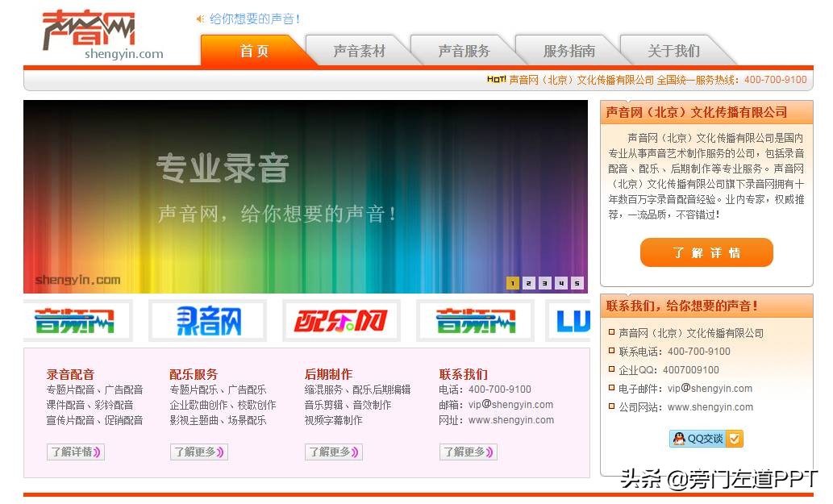
Task: Click 电话: 400-700-9100 in the bottom panel
Action: click(x=485, y=389)
